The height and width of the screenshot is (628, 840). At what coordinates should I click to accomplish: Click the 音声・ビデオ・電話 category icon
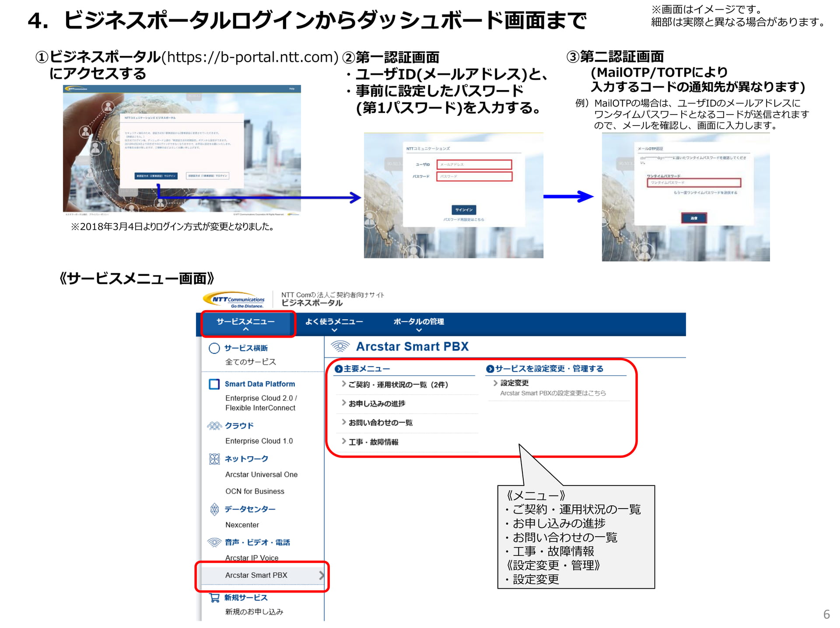[x=214, y=542]
